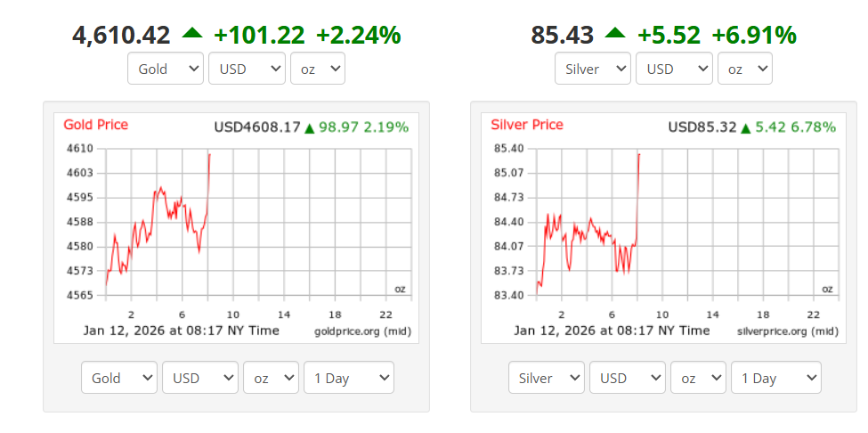Click the green up arrow next to 4,610.42
This screenshot has height=433, width=868.
(x=192, y=33)
